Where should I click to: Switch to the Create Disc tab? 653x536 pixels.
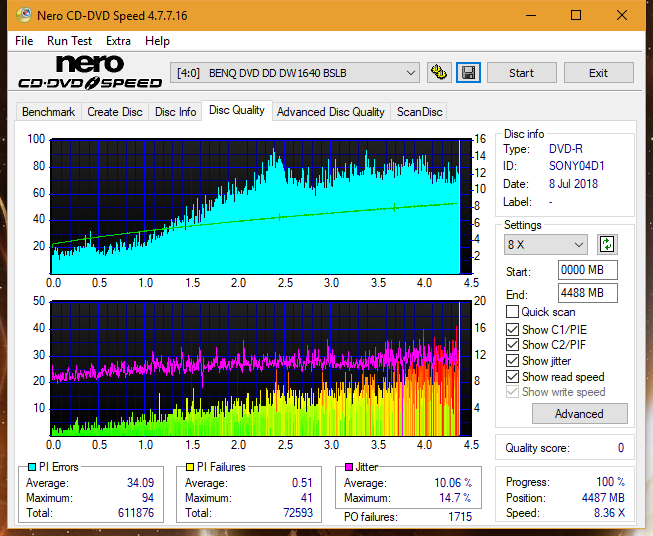pos(115,112)
